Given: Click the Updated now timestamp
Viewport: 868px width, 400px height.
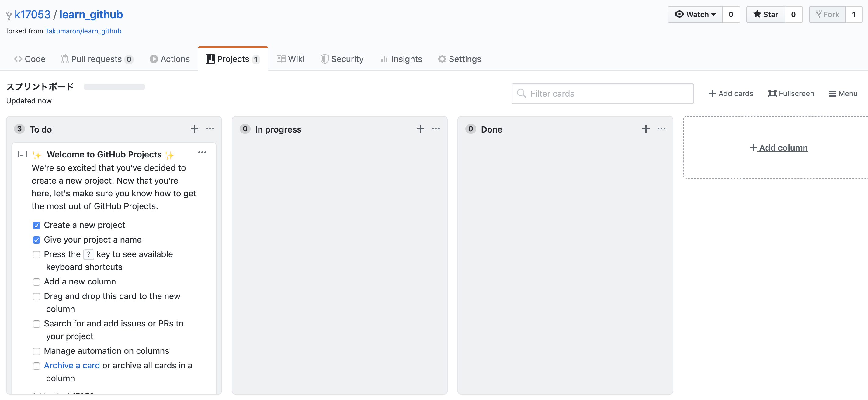Looking at the screenshot, I should (x=29, y=101).
